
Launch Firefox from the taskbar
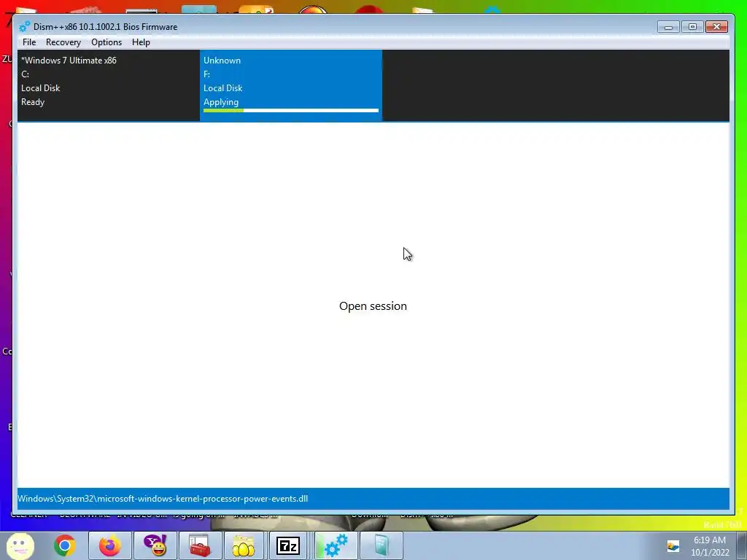tap(109, 545)
